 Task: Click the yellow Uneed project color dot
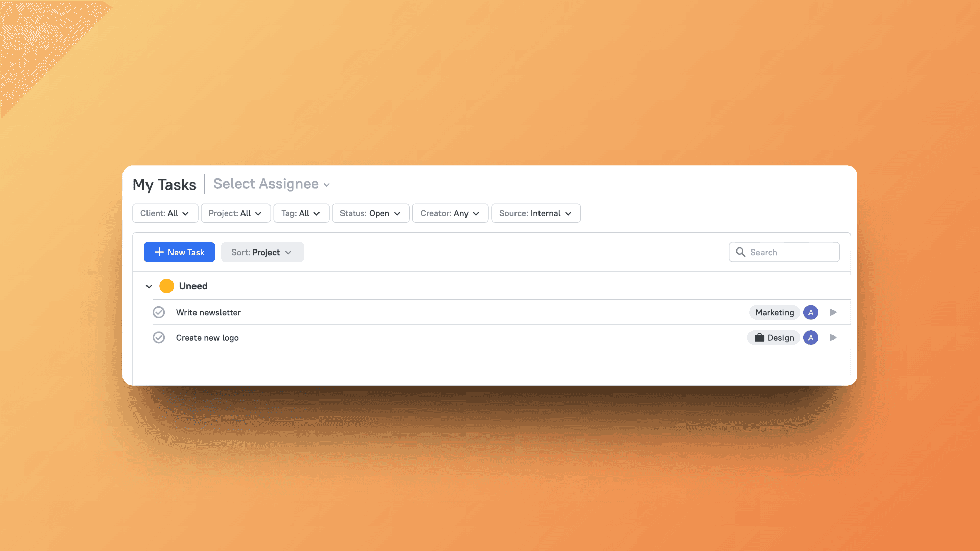[x=166, y=286]
